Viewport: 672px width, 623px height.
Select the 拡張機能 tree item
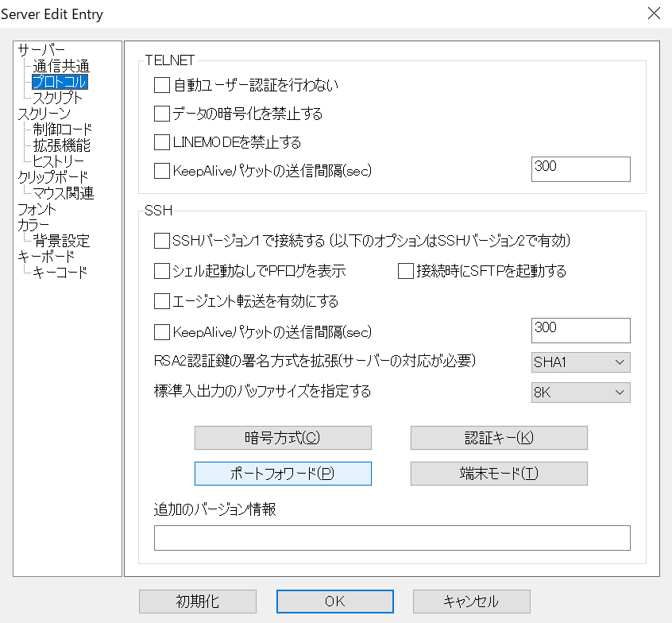coord(58,145)
